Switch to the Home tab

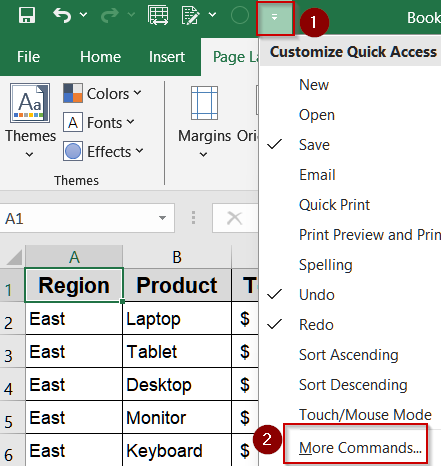click(x=100, y=57)
